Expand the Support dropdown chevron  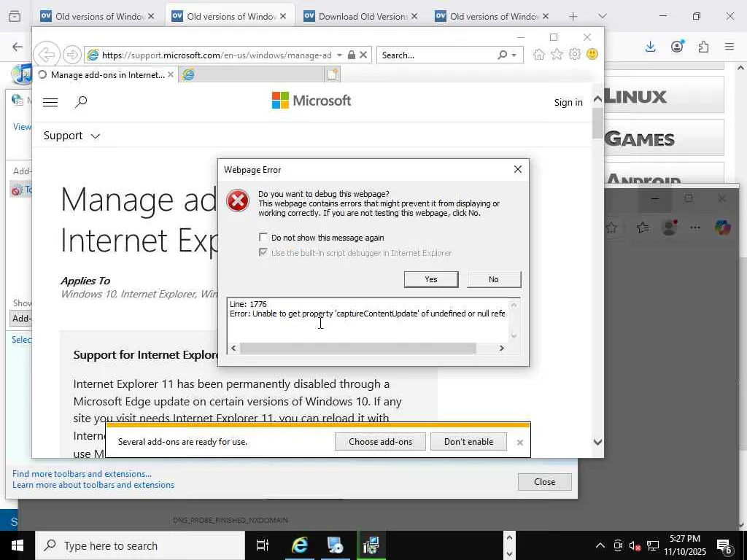click(96, 136)
